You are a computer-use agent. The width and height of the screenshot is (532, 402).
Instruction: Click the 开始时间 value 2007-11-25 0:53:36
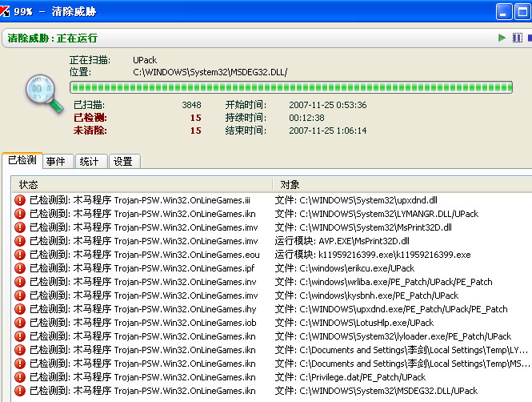328,105
